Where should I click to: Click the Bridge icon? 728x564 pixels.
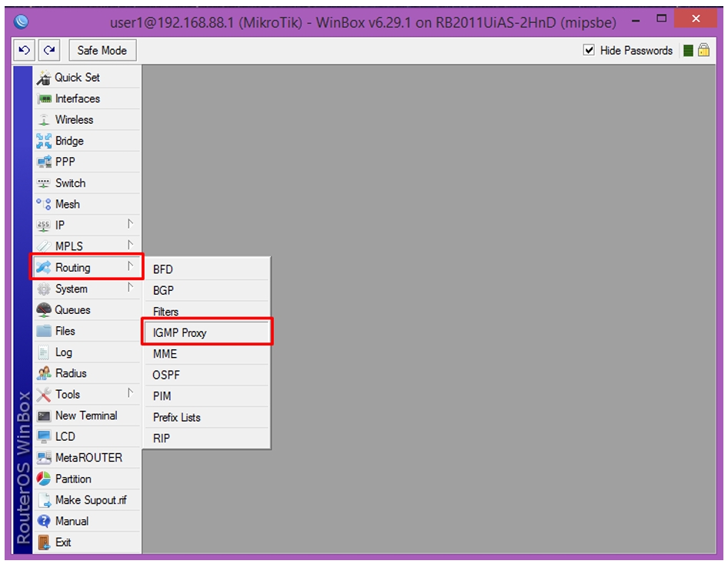click(x=44, y=141)
